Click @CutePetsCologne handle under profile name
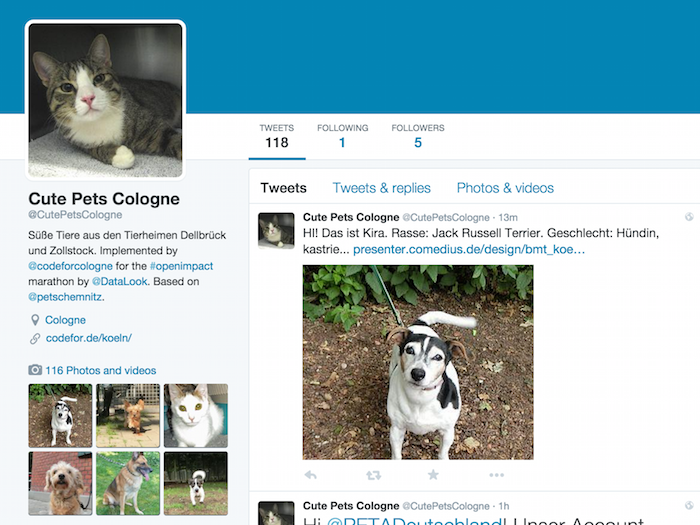The image size is (700, 525). [75, 215]
